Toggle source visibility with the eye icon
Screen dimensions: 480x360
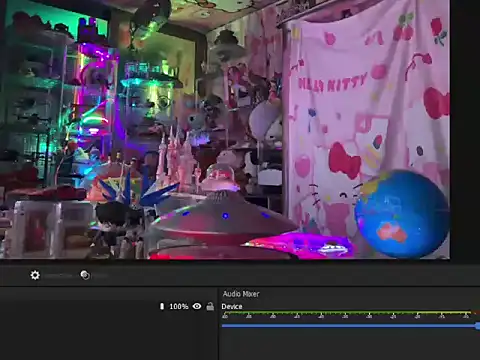point(197,306)
